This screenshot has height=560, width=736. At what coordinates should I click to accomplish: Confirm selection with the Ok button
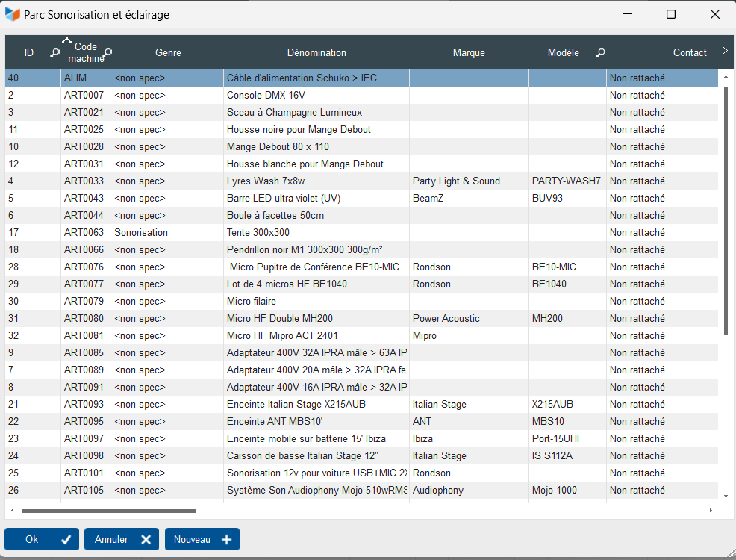coord(42,539)
